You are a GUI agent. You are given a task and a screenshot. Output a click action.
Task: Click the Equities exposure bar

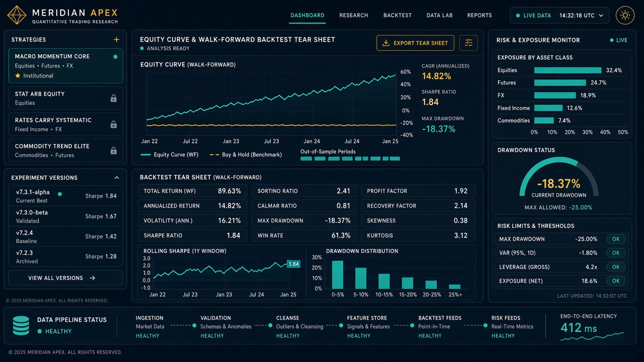[568, 70]
